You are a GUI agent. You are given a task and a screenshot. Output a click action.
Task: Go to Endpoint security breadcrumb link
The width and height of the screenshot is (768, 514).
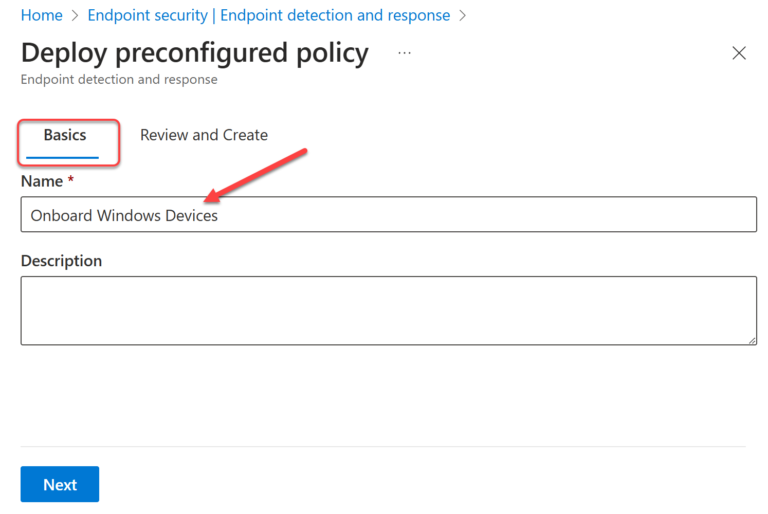(x=268, y=15)
